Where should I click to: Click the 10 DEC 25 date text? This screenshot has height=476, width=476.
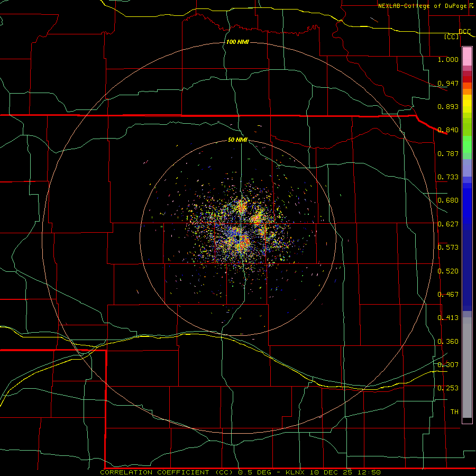coord(331,472)
